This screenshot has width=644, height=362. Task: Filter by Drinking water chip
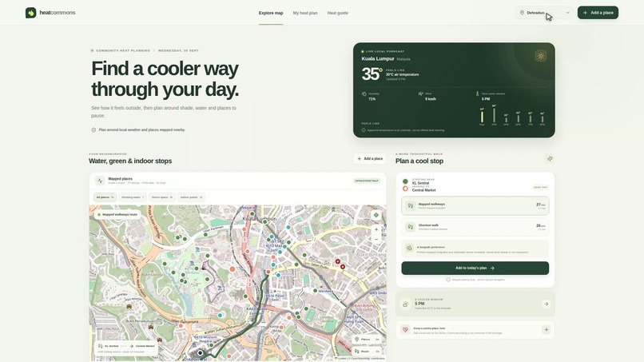click(x=133, y=197)
